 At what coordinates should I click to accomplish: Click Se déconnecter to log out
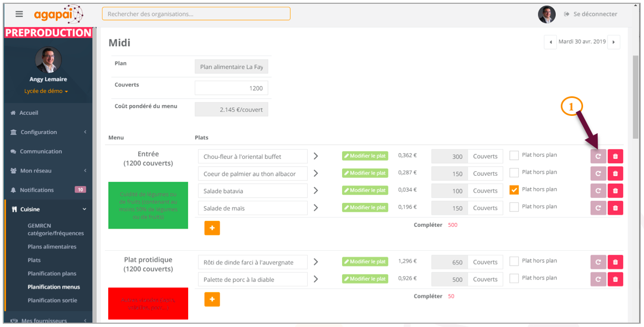(591, 14)
